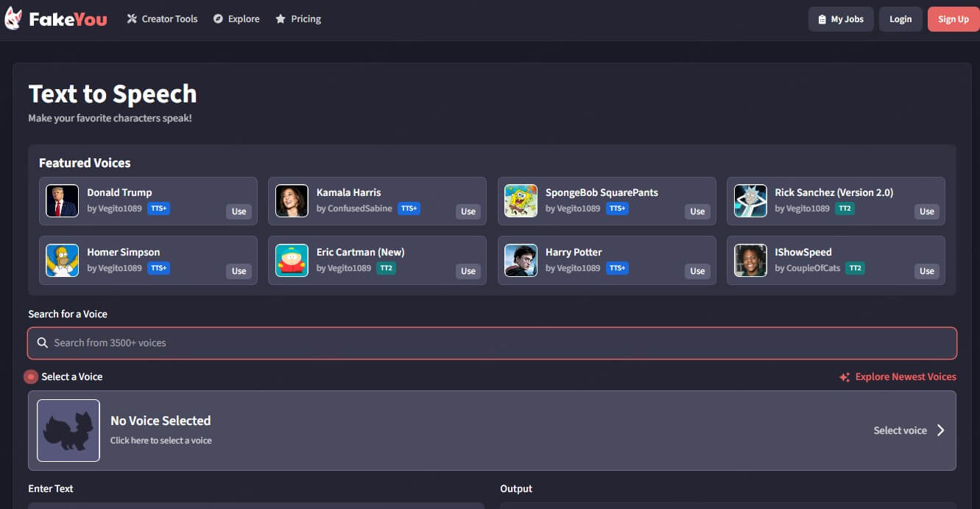The height and width of the screenshot is (509, 980).
Task: Open the Explore menu
Action: coord(236,19)
